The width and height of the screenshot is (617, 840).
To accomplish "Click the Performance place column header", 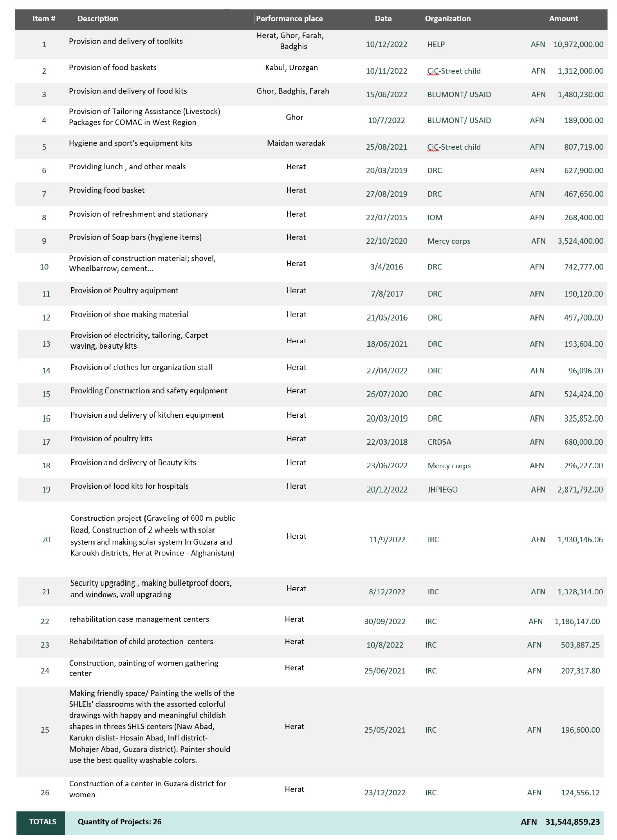I will pos(289,19).
